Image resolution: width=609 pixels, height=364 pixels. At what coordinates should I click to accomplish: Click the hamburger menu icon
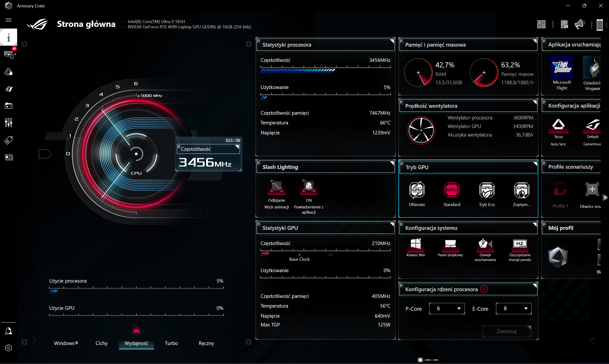click(x=9, y=20)
